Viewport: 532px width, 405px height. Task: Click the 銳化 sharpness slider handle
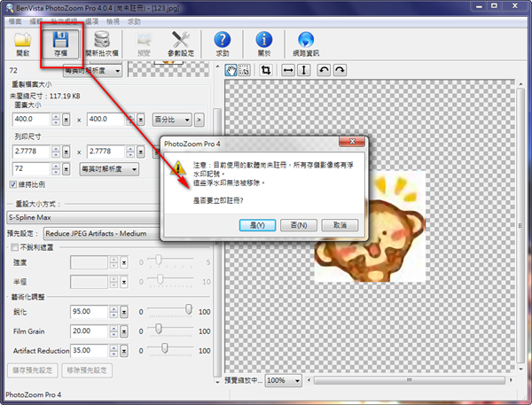188,309
